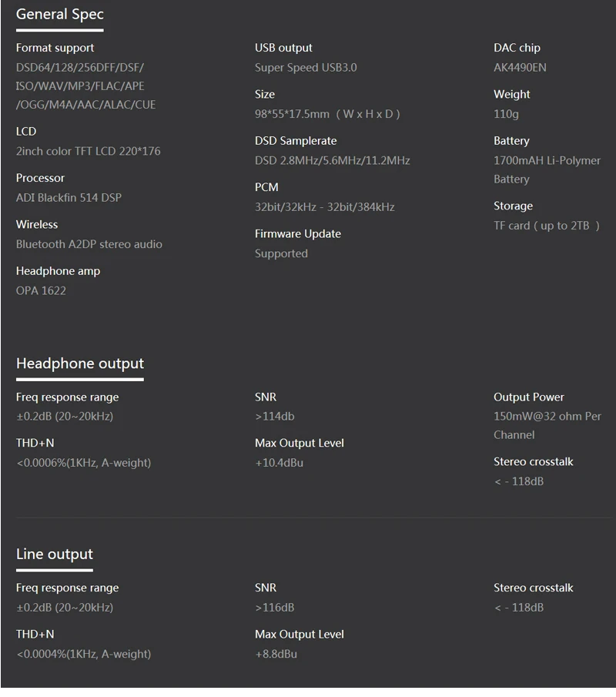Screen dimensions: 616x697
Task: Click the General Spec heading
Action: 59,14
